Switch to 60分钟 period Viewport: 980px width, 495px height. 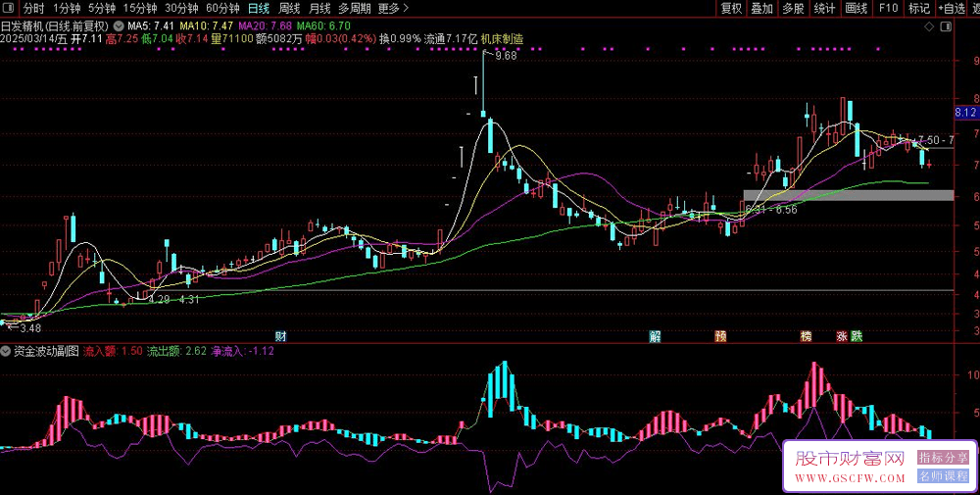(223, 8)
